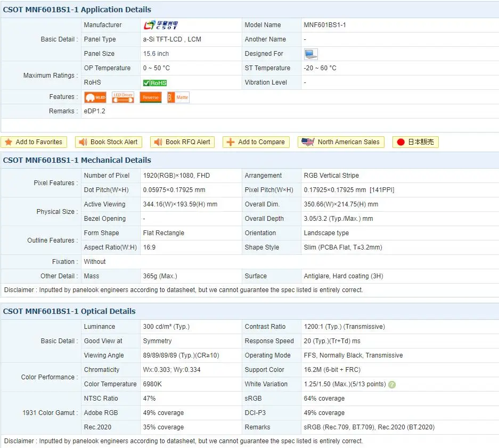Click contrast ratio value 1200:1

(344, 327)
